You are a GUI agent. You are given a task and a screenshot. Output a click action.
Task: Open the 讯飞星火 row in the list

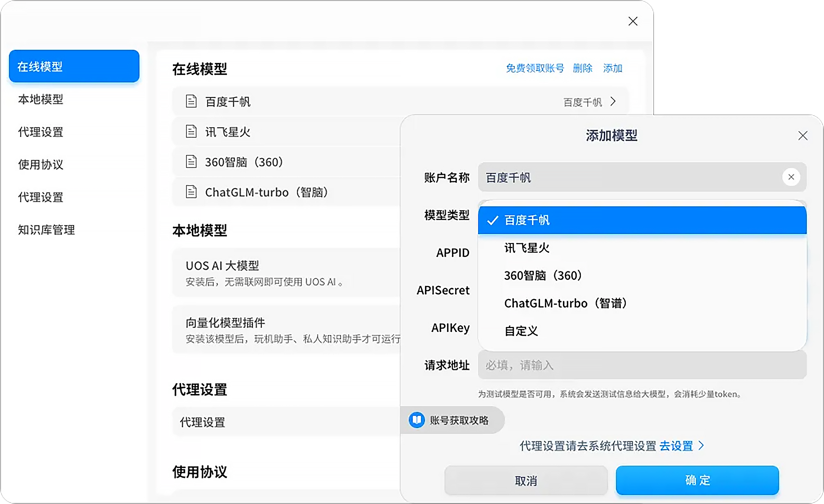pyautogui.click(x=286, y=132)
